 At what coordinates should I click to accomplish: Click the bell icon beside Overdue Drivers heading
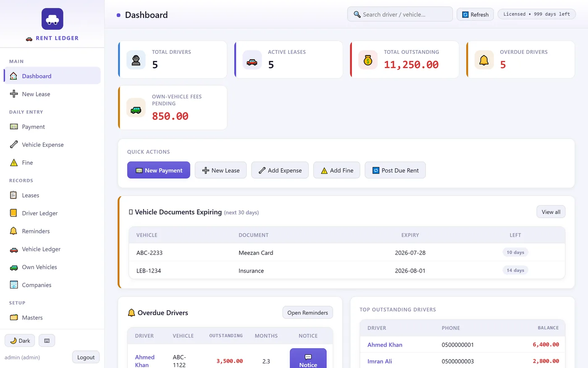point(131,312)
